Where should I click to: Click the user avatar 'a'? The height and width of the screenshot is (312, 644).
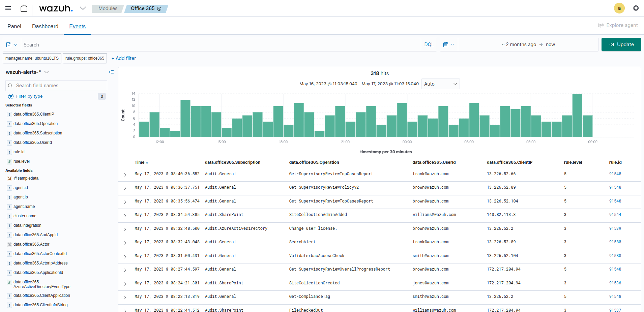[619, 8]
